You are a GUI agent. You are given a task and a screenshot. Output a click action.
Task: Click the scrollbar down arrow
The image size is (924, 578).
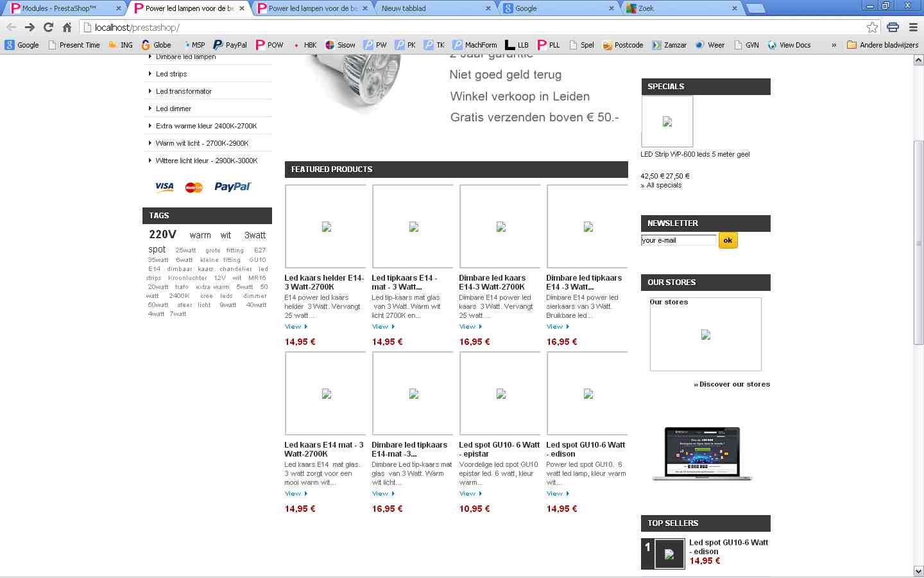918,571
